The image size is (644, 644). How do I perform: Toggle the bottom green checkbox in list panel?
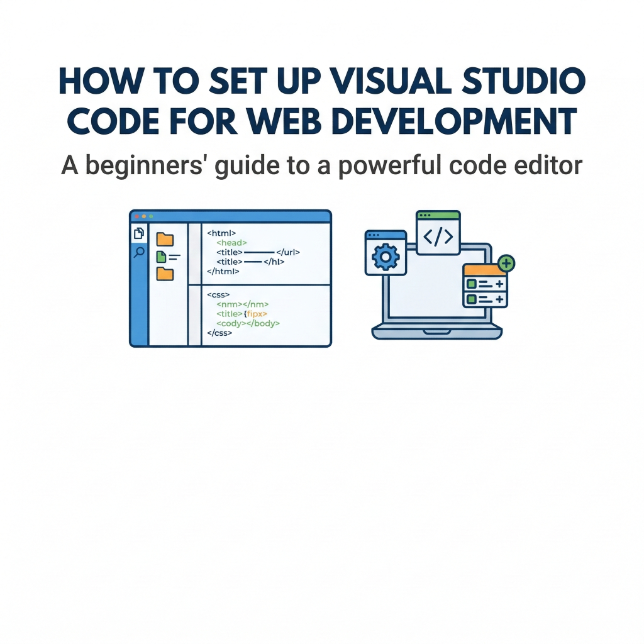coord(471,298)
